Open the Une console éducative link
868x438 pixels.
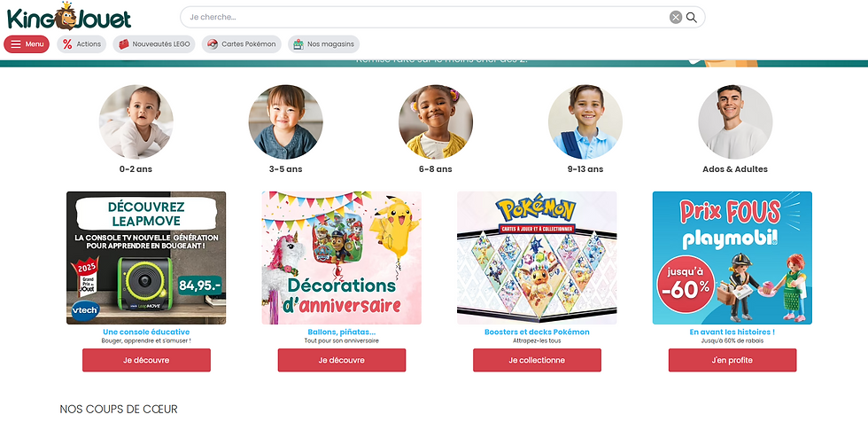(146, 332)
